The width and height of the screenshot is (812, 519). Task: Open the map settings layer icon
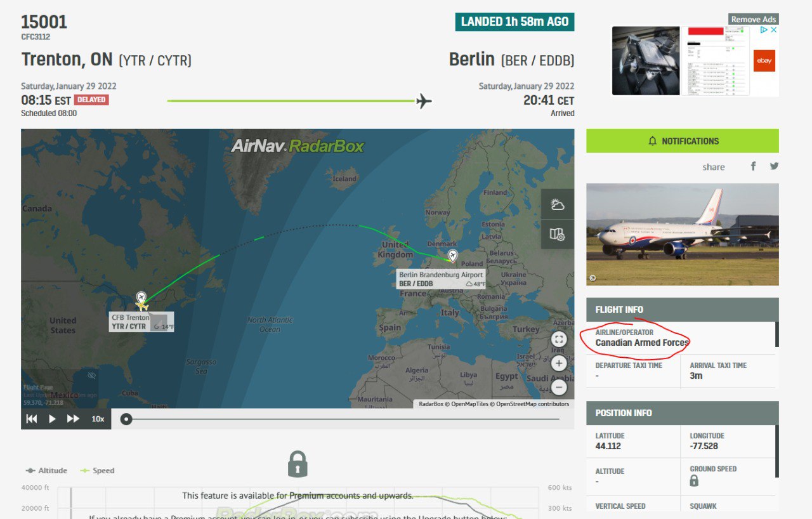coord(558,234)
